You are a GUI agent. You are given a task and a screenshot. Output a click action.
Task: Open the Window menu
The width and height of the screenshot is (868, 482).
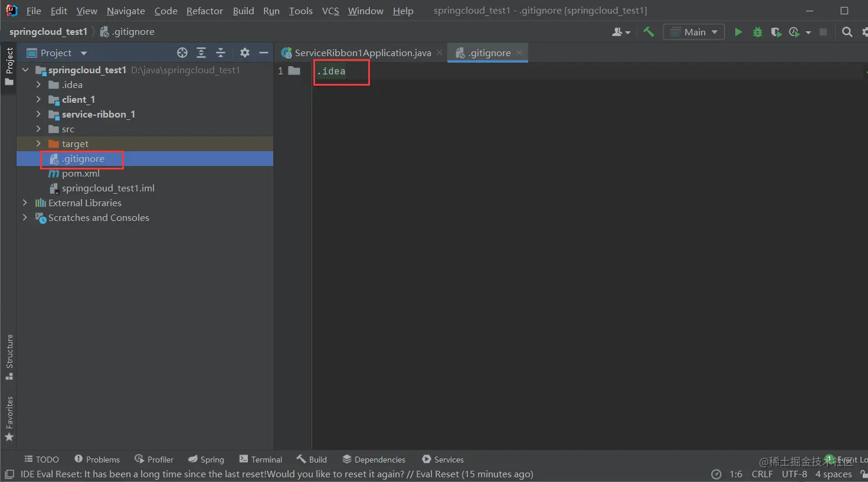pos(366,11)
